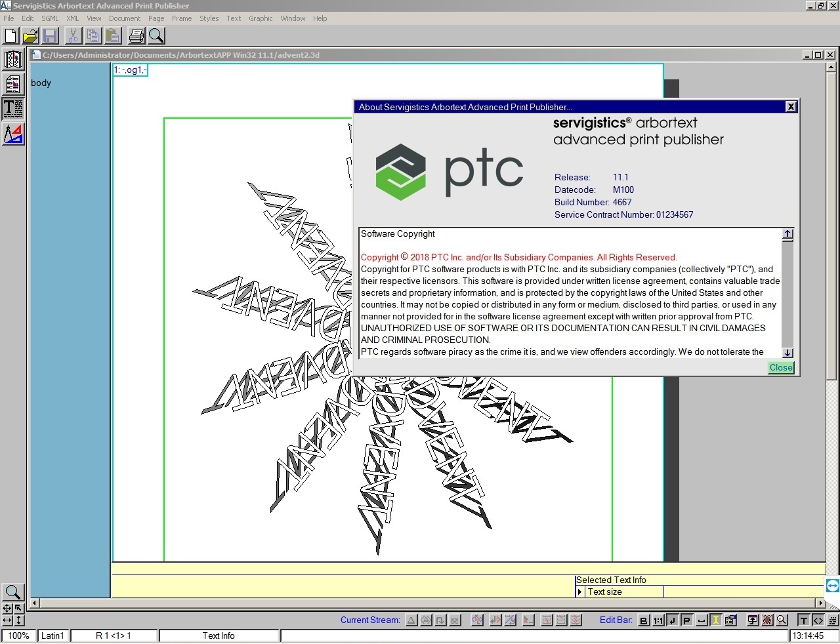The image size is (840, 644).
Task: Open the Text menu
Action: [x=234, y=18]
